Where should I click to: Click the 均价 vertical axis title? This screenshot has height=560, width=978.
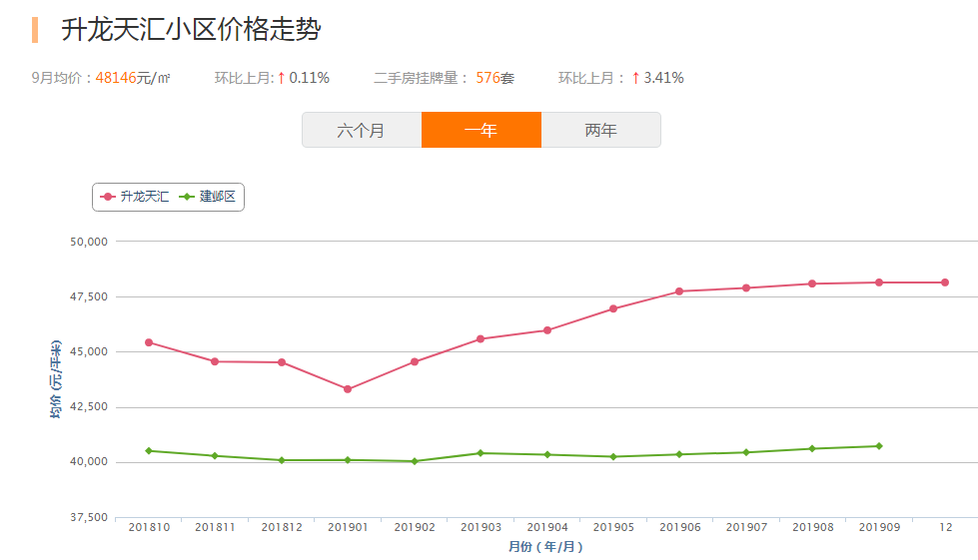56,379
